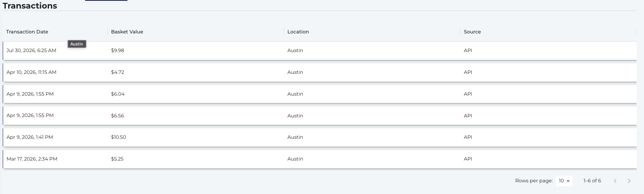Click the Transactions heading
This screenshot has height=194, width=644.
tap(30, 6)
